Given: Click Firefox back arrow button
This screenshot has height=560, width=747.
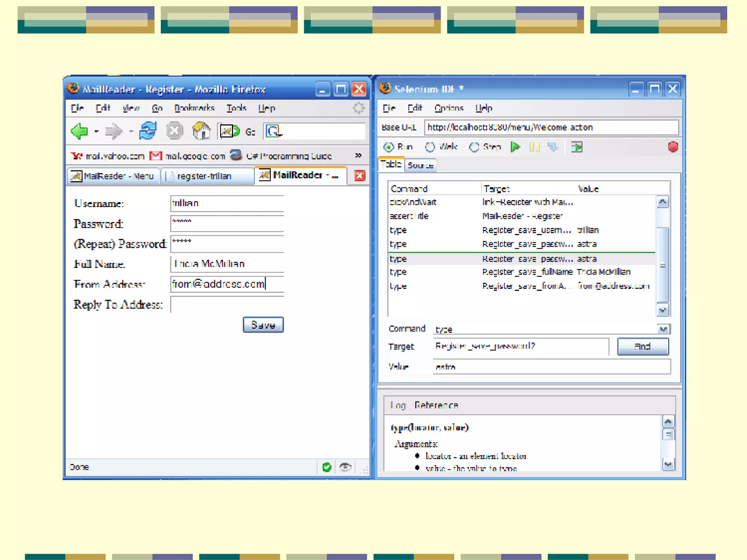Looking at the screenshot, I should pos(80,131).
